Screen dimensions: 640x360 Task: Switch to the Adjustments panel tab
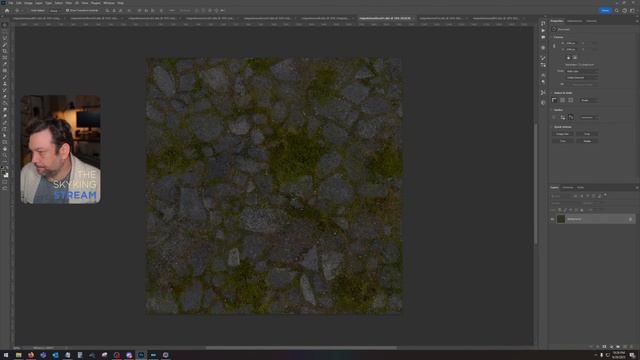[x=575, y=21]
